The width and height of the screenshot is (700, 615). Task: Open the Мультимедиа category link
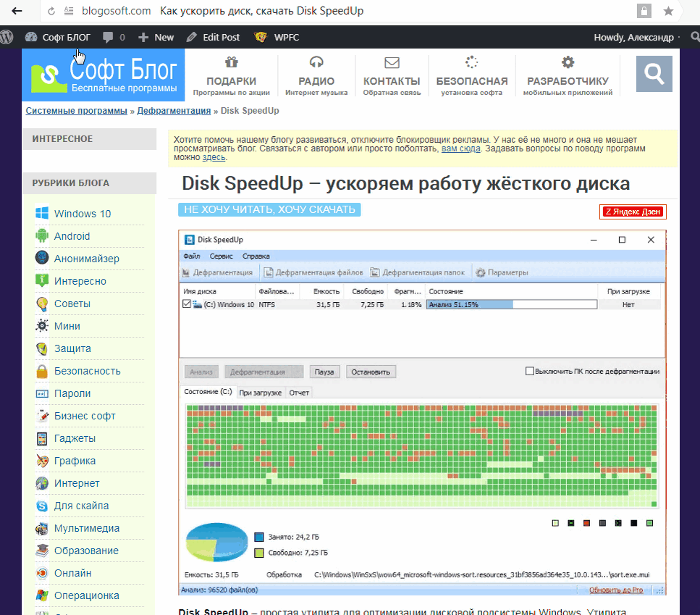point(87,528)
